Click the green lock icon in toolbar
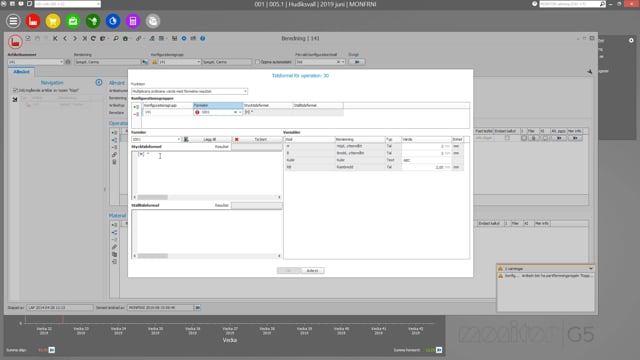The image size is (640, 360). [x=125, y=38]
